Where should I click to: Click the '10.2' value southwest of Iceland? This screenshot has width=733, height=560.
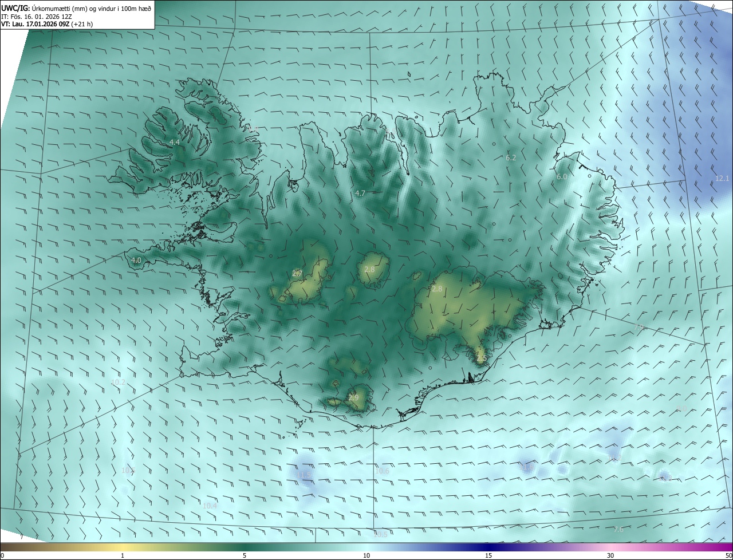[x=118, y=382]
